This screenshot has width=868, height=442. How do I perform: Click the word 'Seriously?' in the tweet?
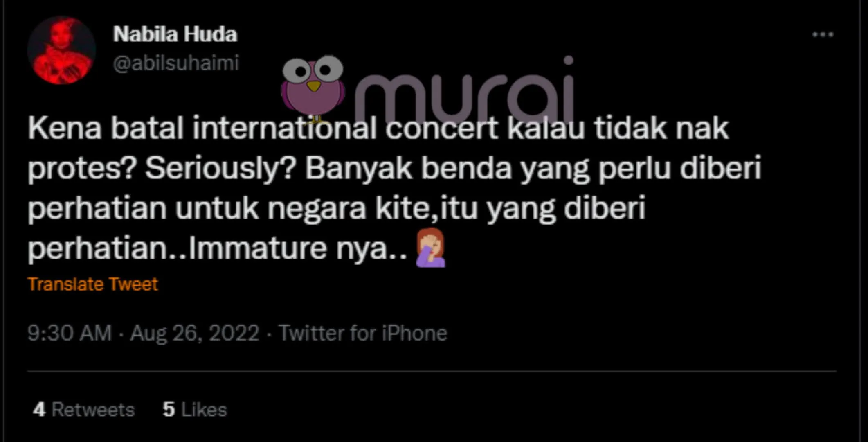[x=220, y=169]
